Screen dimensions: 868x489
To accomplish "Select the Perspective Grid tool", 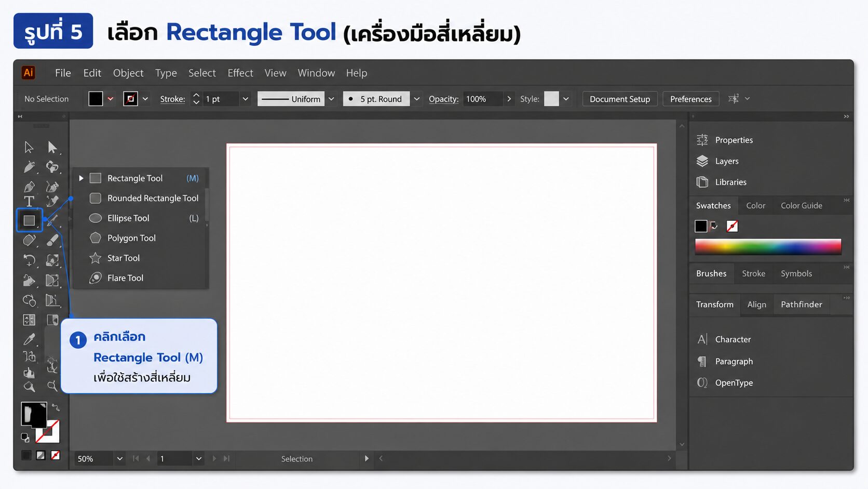I will coord(52,300).
